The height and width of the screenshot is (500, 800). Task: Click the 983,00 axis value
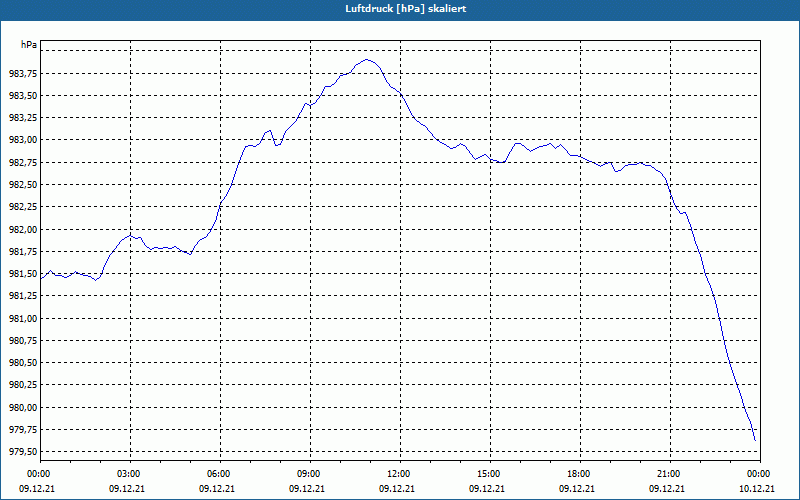click(x=23, y=140)
